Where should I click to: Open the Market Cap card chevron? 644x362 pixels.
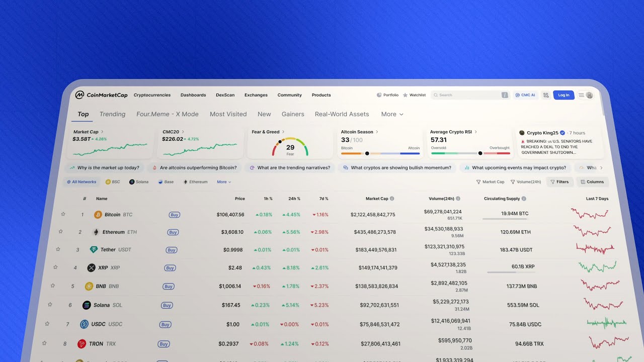tap(102, 132)
